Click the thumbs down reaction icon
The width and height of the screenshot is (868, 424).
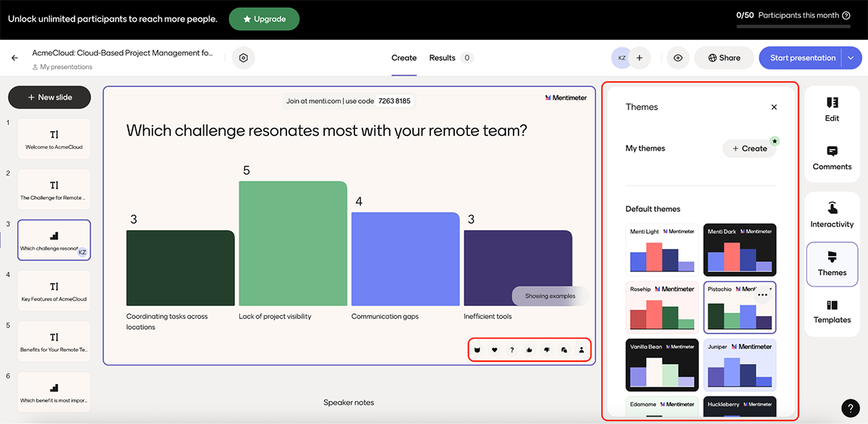tap(547, 350)
